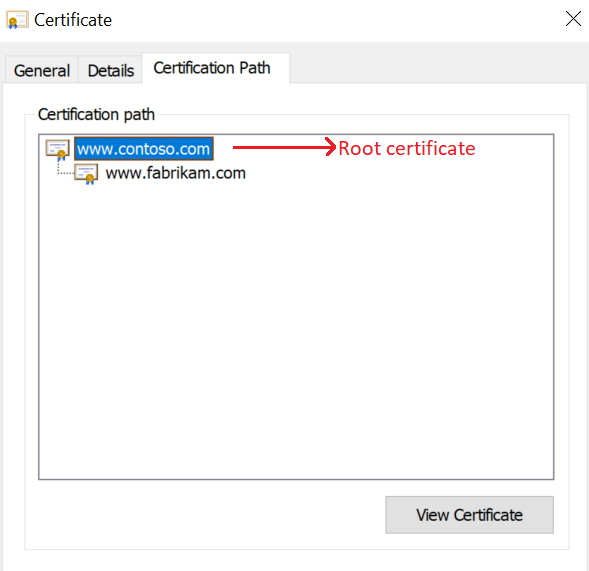Select the www.contoso.com root entry

point(144,149)
